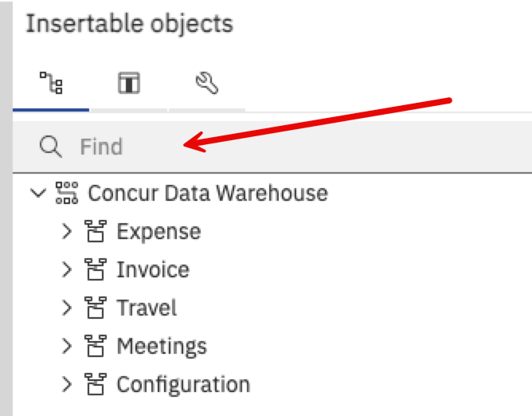This screenshot has width=532, height=416.
Task: Expand the Expense folder
Action: tap(67, 232)
